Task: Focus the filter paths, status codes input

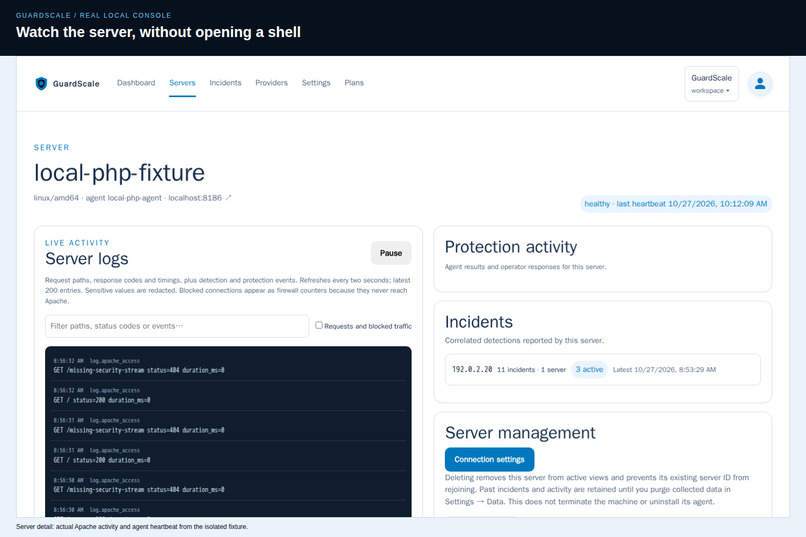Action: (177, 326)
